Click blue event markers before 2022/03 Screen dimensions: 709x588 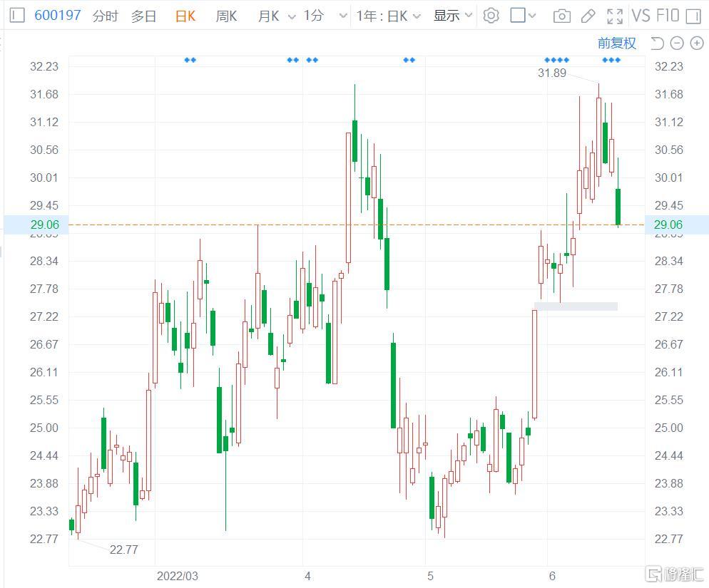click(190, 60)
